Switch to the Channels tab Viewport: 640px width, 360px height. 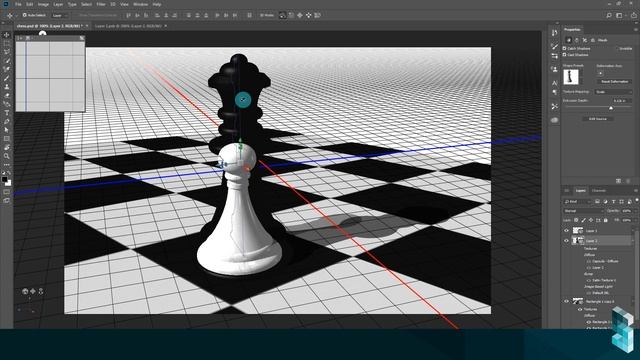click(x=598, y=191)
